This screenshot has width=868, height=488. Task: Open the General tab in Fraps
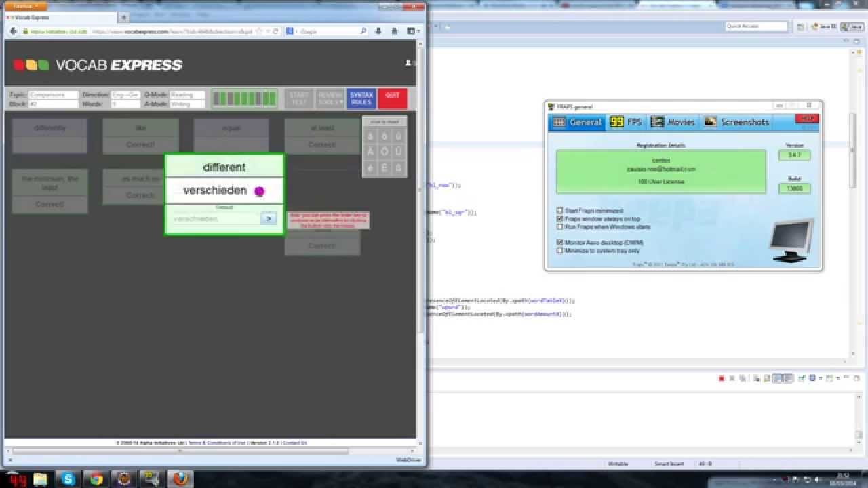[x=577, y=122]
